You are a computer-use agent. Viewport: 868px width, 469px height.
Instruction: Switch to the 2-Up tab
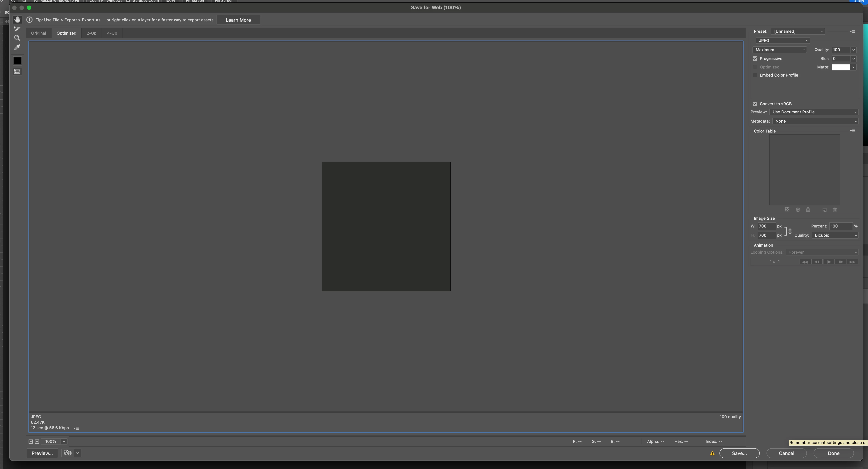click(91, 33)
